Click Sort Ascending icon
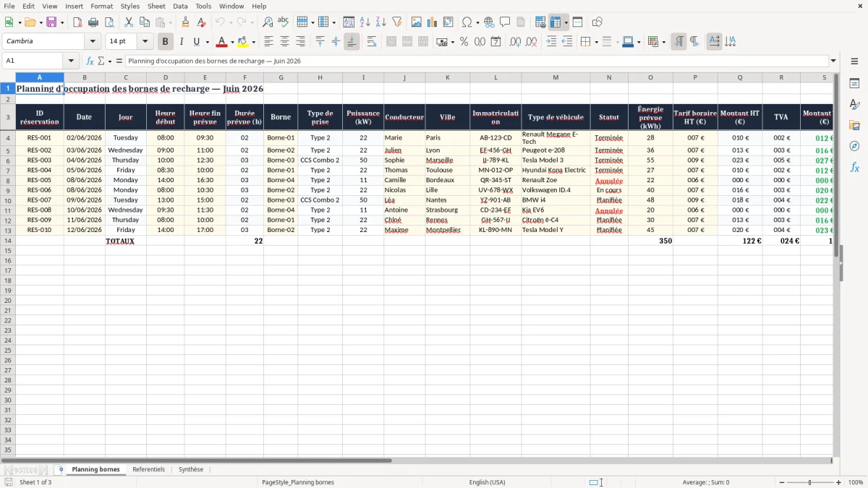 365,22
